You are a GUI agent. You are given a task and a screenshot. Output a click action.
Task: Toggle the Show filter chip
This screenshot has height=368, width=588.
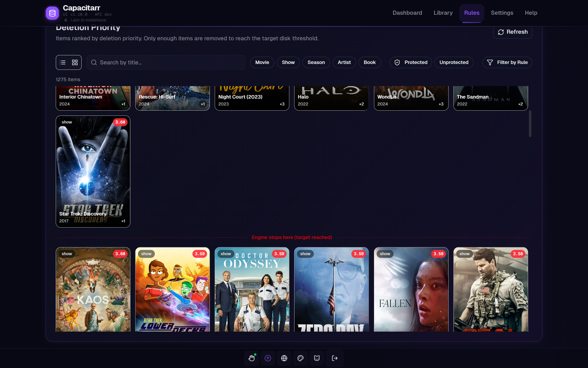click(288, 63)
